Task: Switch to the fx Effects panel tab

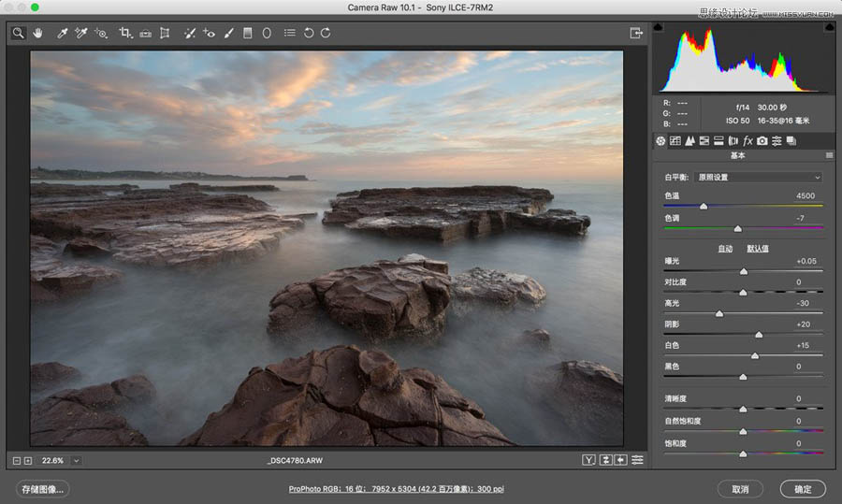Action: 748,140
